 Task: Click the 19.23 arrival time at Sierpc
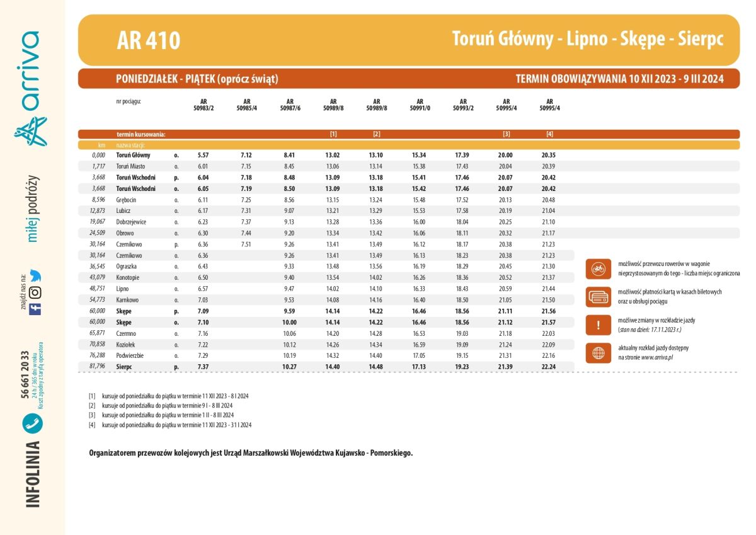[x=462, y=367]
